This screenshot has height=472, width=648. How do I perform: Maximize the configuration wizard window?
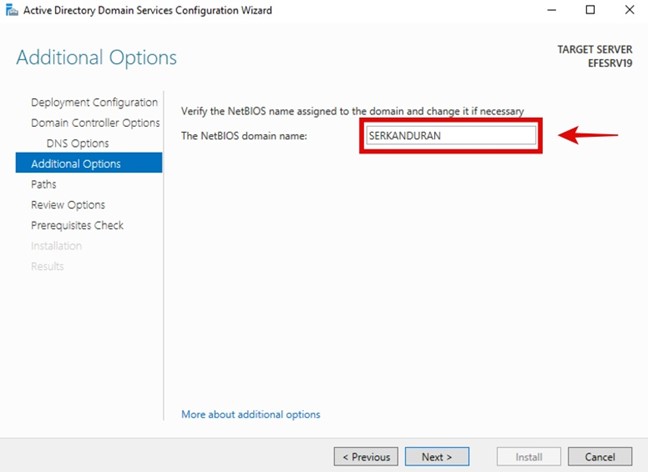590,10
